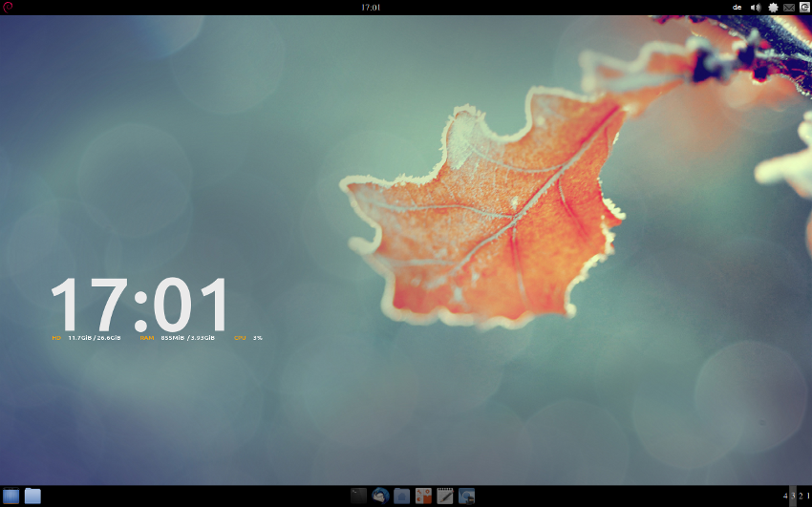Launch the last dock icon with chat bubble
The height and width of the screenshot is (507, 812).
click(467, 496)
